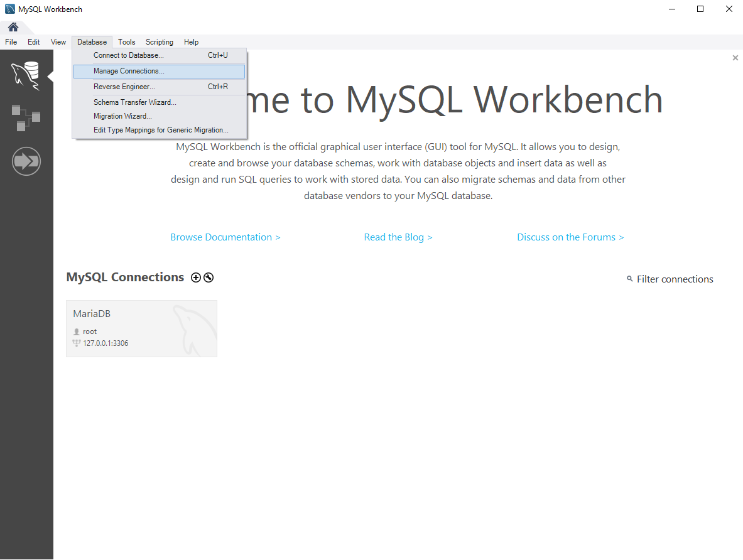The image size is (743, 560).
Task: Open the Help menu
Action: (x=191, y=42)
